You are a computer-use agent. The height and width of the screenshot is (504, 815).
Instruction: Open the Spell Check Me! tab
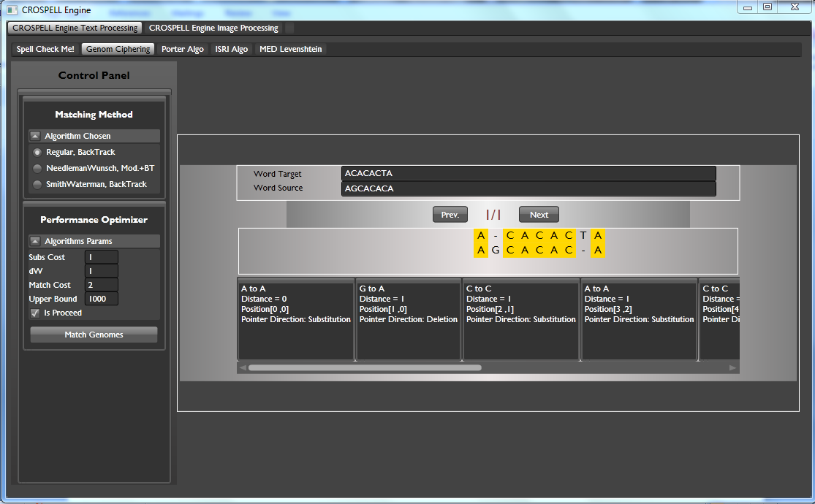(x=45, y=49)
